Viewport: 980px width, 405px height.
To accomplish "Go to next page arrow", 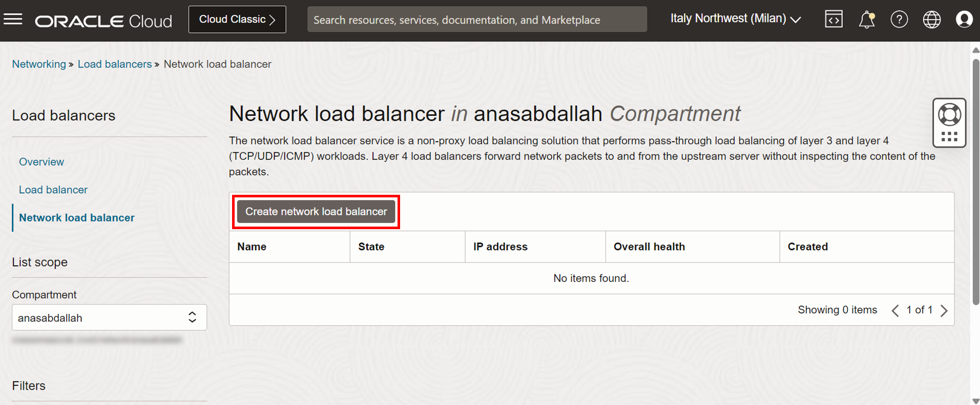I will coord(944,310).
